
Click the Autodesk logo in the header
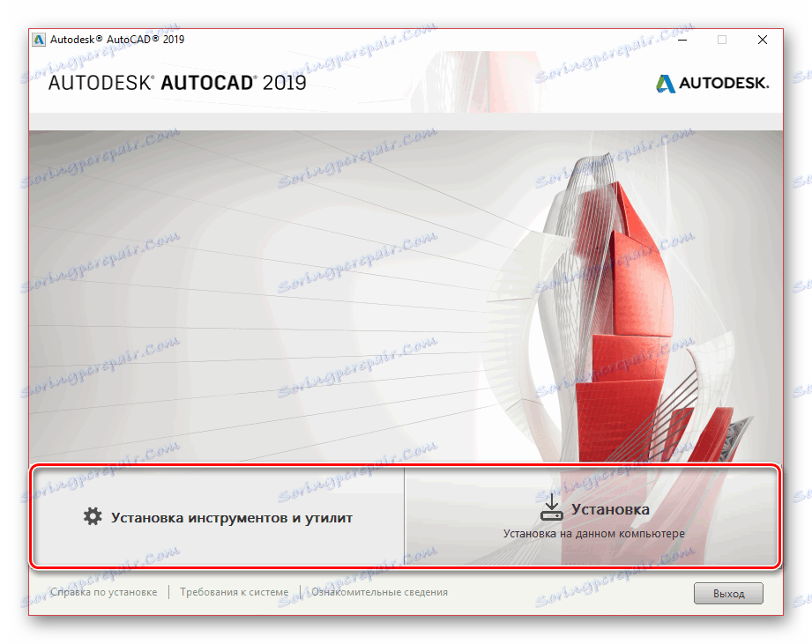712,84
